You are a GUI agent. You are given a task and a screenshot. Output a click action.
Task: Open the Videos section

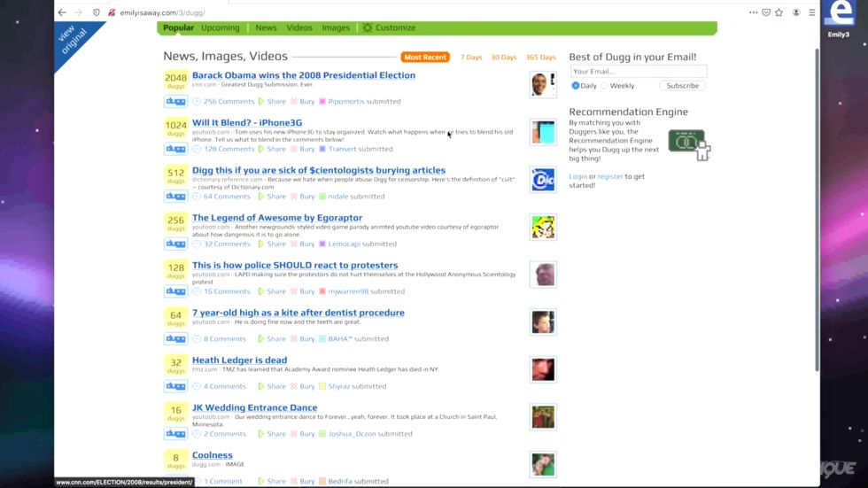[x=299, y=27]
